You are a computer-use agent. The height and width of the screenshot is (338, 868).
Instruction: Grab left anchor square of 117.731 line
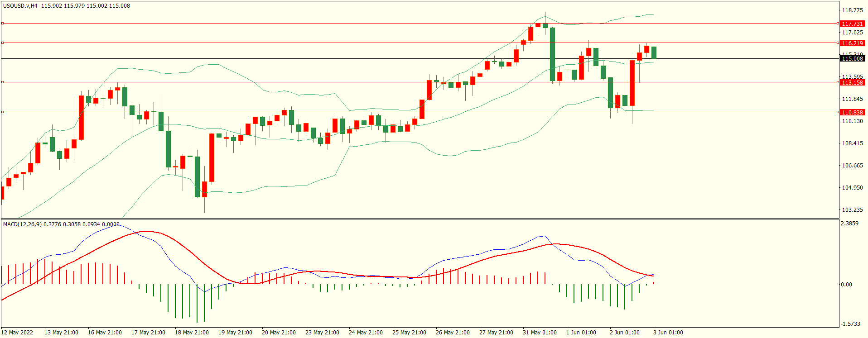tap(2, 23)
